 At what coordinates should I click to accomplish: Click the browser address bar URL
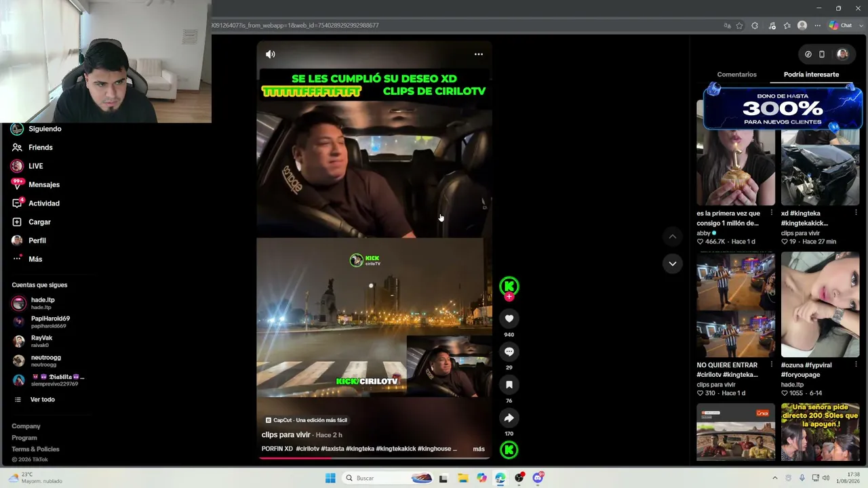click(x=295, y=26)
